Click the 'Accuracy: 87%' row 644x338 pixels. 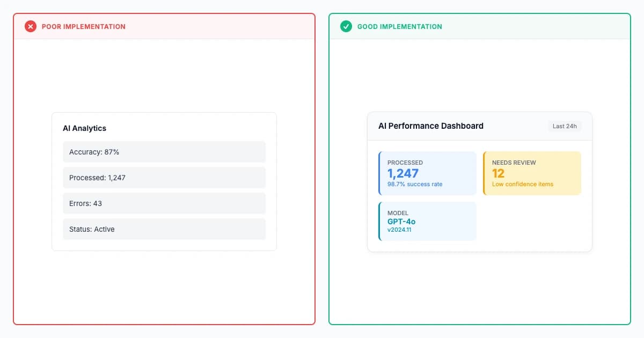click(x=164, y=152)
